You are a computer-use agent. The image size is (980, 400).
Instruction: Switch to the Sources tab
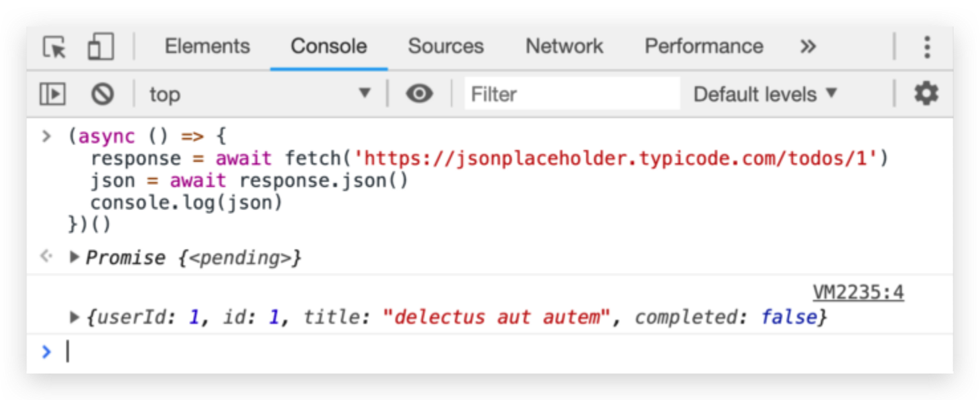[x=446, y=46]
